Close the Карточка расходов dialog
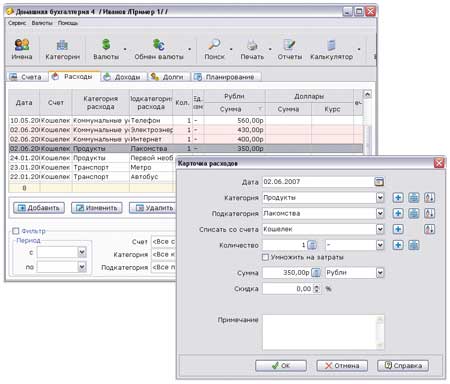This screenshot has height=384, width=450. tap(439, 163)
